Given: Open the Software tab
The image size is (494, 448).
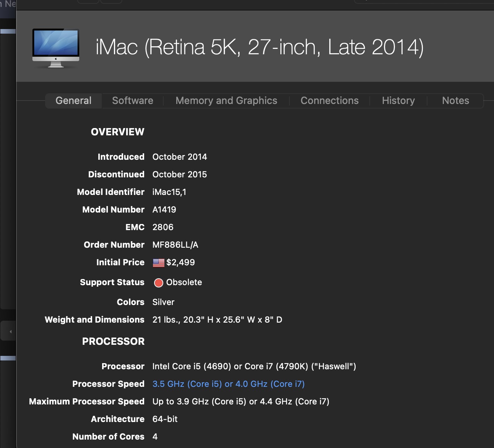Looking at the screenshot, I should click(132, 101).
